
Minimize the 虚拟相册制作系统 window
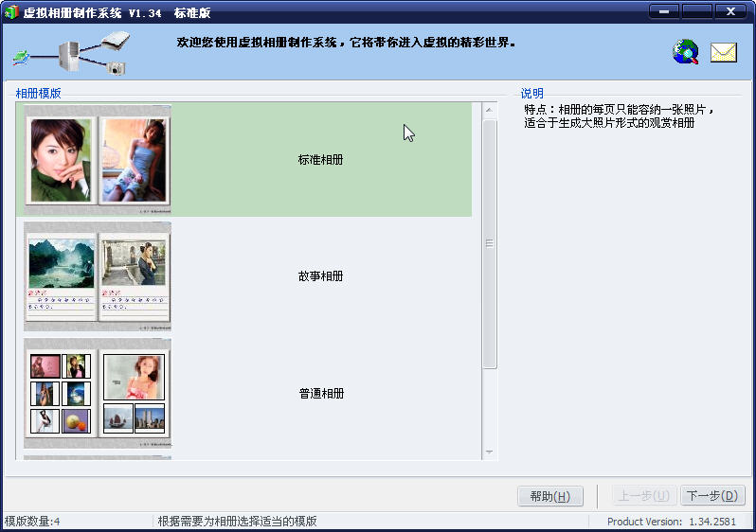tap(664, 11)
